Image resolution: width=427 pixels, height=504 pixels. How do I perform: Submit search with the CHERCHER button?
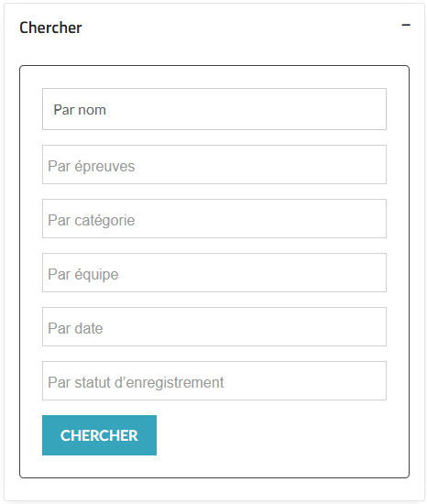pos(99,435)
